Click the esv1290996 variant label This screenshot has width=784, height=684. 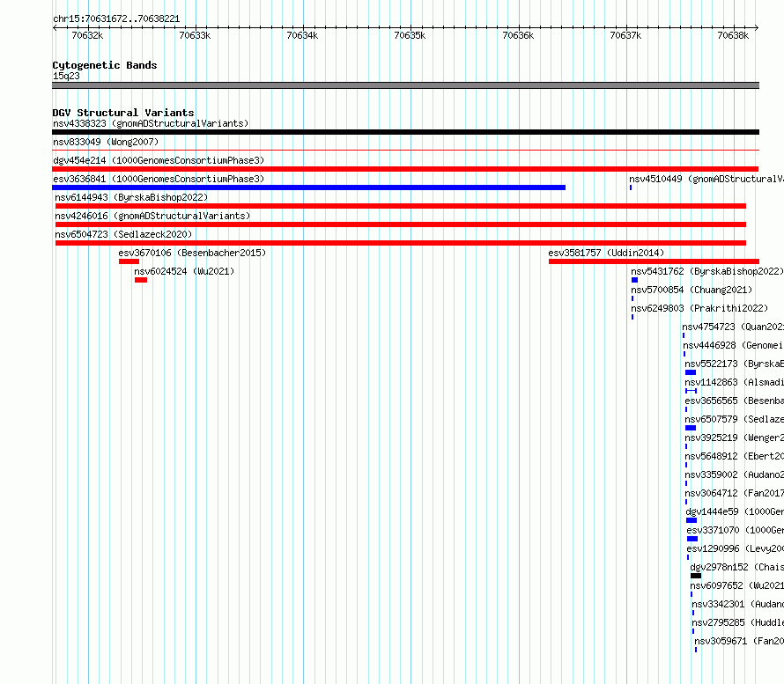[x=736, y=548]
